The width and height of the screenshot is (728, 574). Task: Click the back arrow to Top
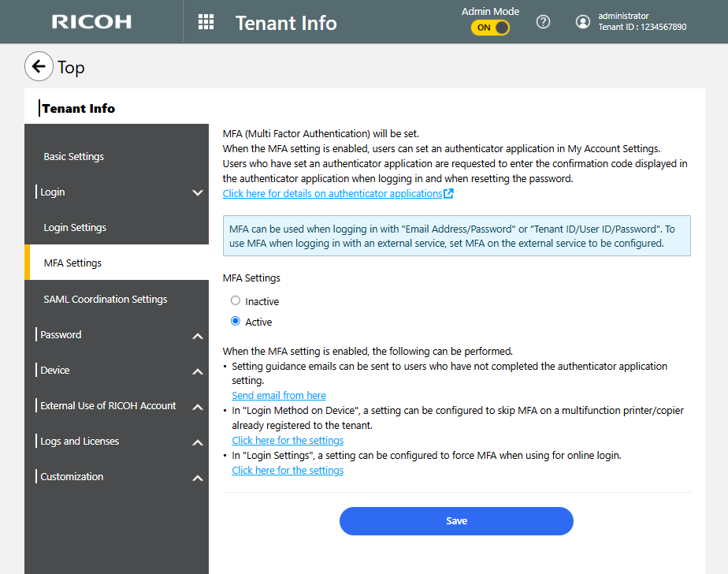(x=39, y=67)
